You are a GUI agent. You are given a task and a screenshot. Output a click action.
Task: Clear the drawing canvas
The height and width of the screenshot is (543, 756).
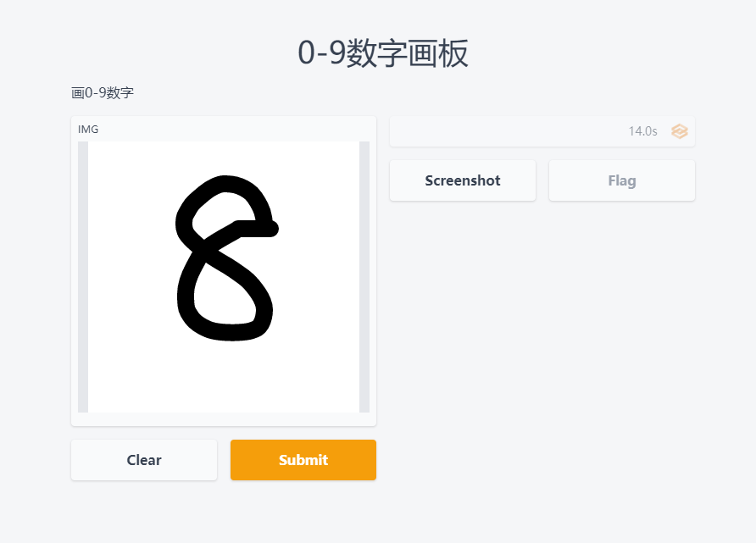144,460
